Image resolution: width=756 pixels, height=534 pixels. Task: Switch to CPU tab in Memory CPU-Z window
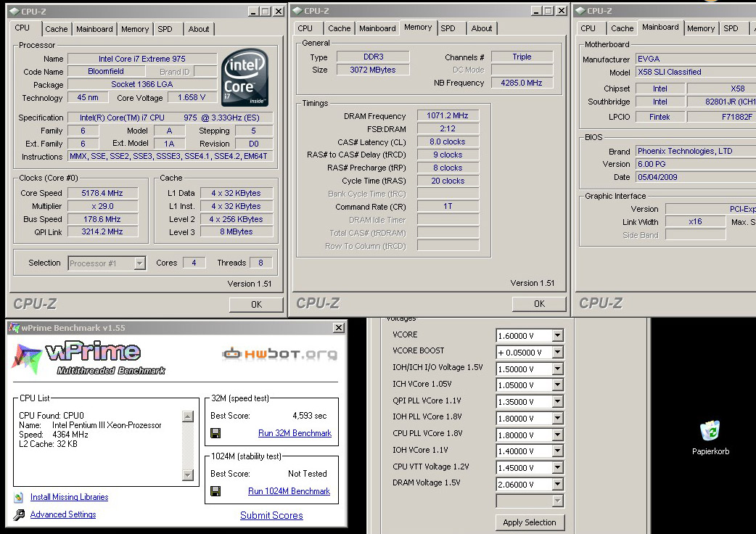pos(305,28)
